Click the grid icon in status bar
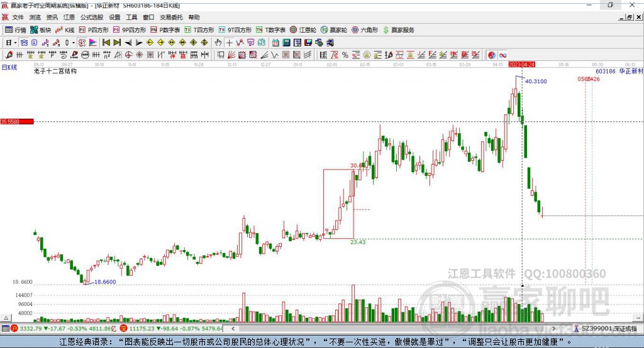This screenshot has width=644, height=348. click(x=5, y=329)
